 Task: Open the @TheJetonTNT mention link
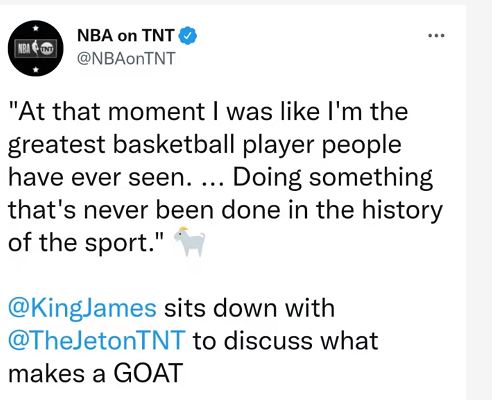tap(96, 341)
